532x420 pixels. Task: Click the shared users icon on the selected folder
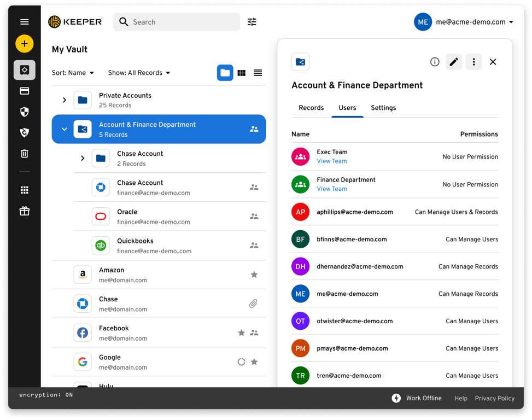[x=254, y=129]
